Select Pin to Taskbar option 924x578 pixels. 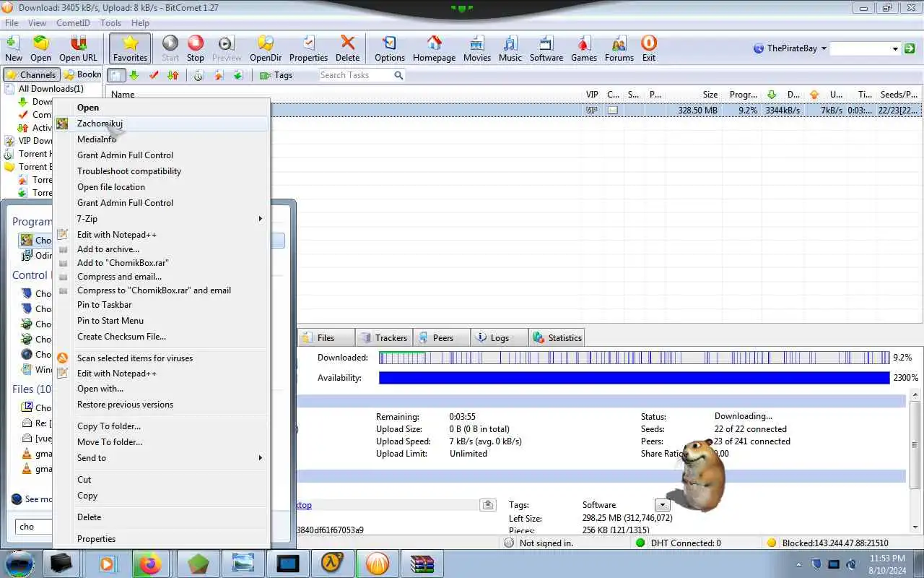(x=162, y=305)
